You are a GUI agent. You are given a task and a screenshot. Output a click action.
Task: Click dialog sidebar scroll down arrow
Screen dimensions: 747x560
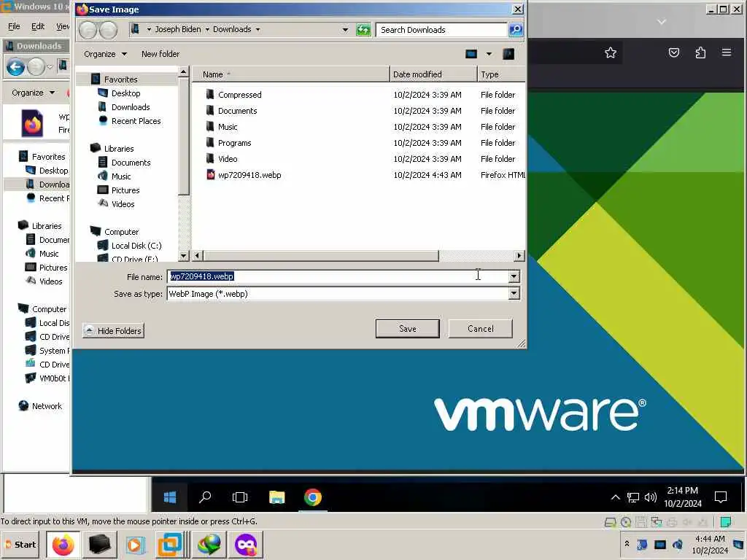coord(183,256)
